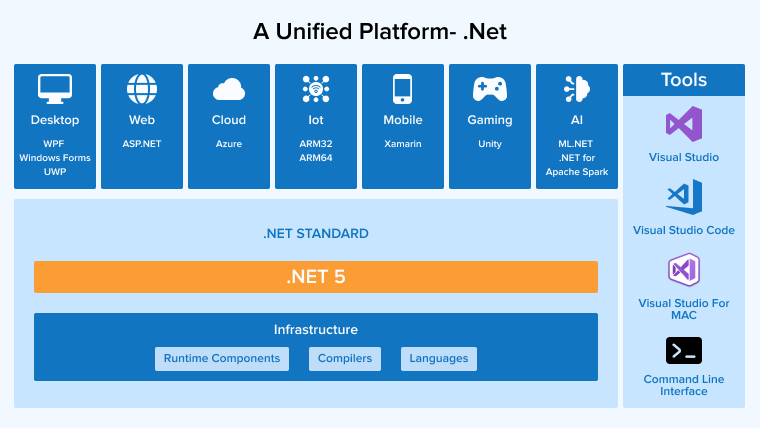Image resolution: width=760 pixels, height=428 pixels.
Task: Click the Visual Studio Code label
Action: click(x=683, y=230)
